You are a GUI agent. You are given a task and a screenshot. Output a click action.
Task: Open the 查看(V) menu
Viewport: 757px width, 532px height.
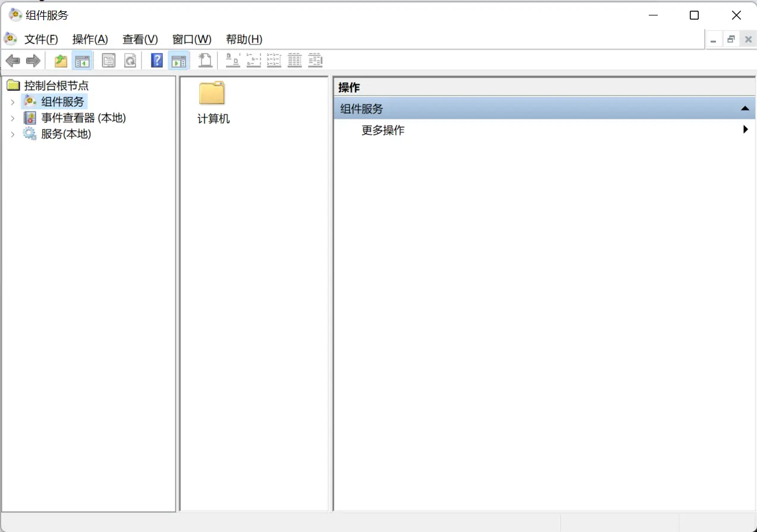[x=140, y=39]
